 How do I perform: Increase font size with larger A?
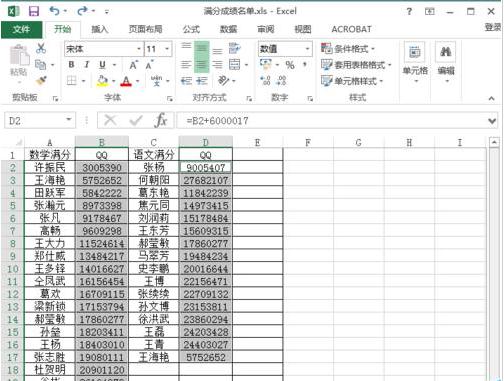click(133, 65)
